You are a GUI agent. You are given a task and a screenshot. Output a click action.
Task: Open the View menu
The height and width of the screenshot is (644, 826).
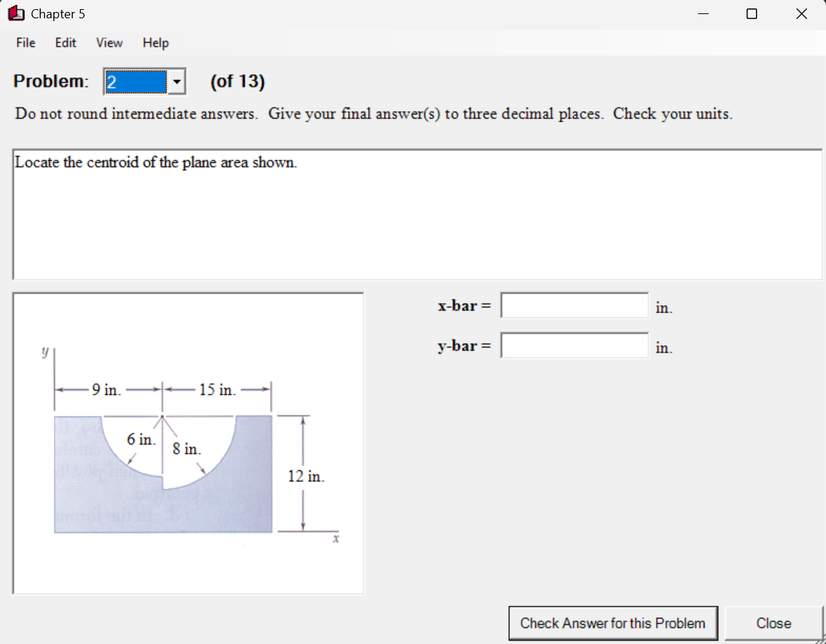(x=109, y=43)
